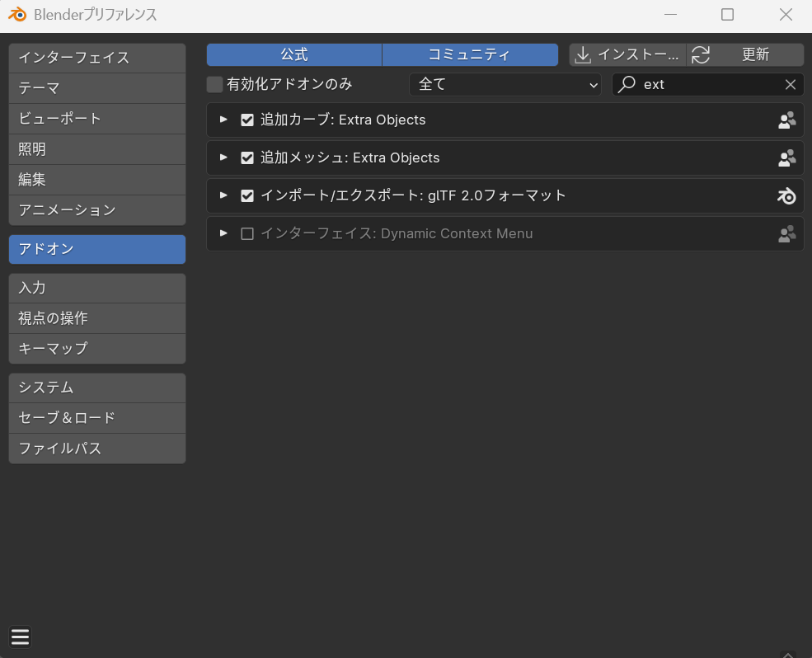Click the Blender logo icon on glTF 2.0 row
This screenshot has height=658, width=812.
tap(786, 196)
